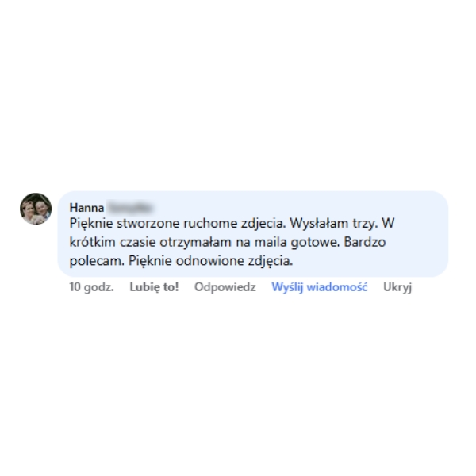Click the word stworzone in first line
This screenshot has height=476, width=476.
click(148, 224)
